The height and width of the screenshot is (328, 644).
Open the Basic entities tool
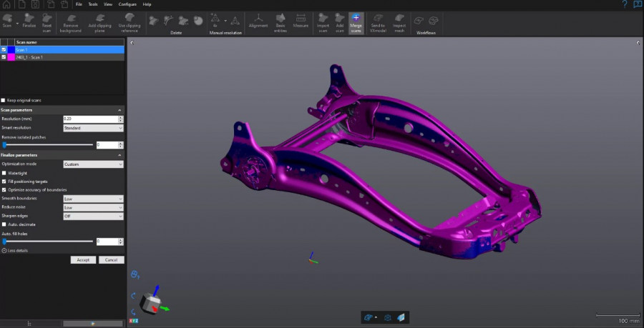click(x=280, y=23)
